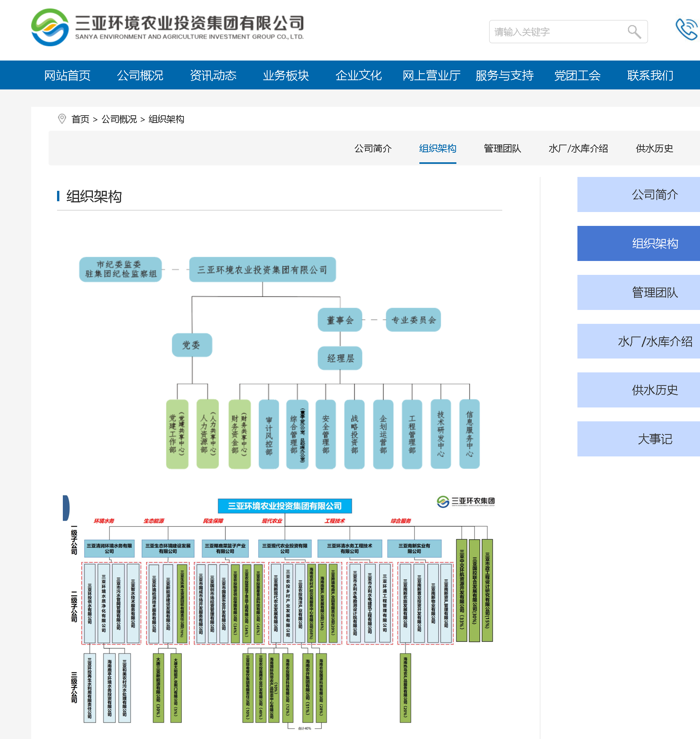Viewport: 700px width, 739px height.
Task: Click the location pin breadcrumb icon
Action: click(62, 119)
